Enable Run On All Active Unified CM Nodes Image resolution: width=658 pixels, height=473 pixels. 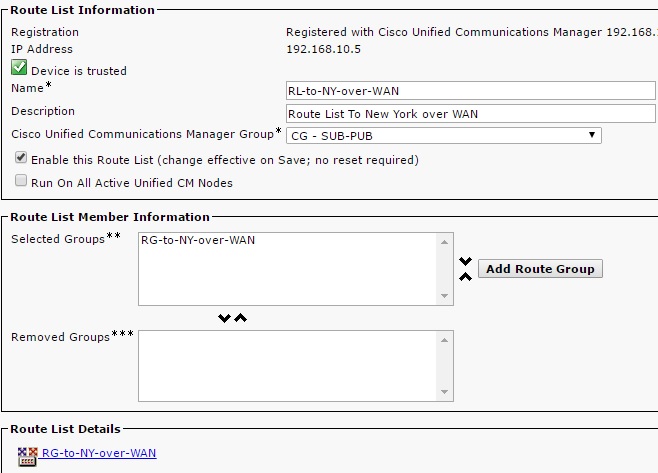tap(21, 180)
